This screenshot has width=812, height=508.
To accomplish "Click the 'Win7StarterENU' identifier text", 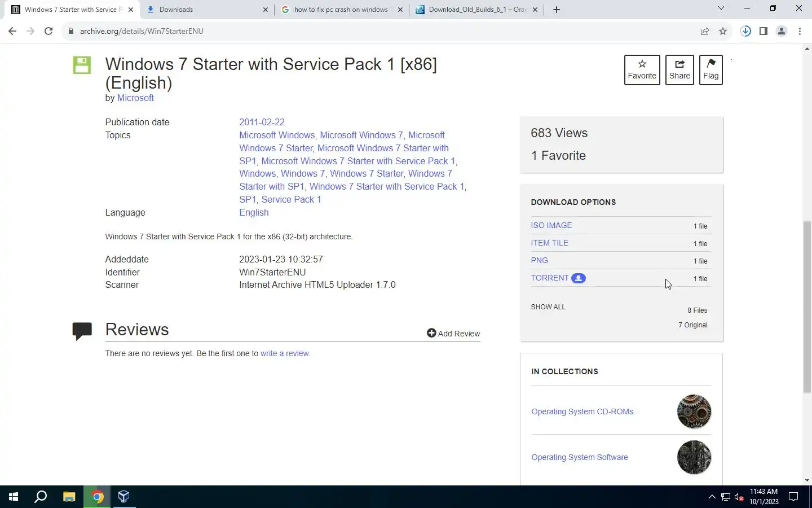I will (x=272, y=272).
